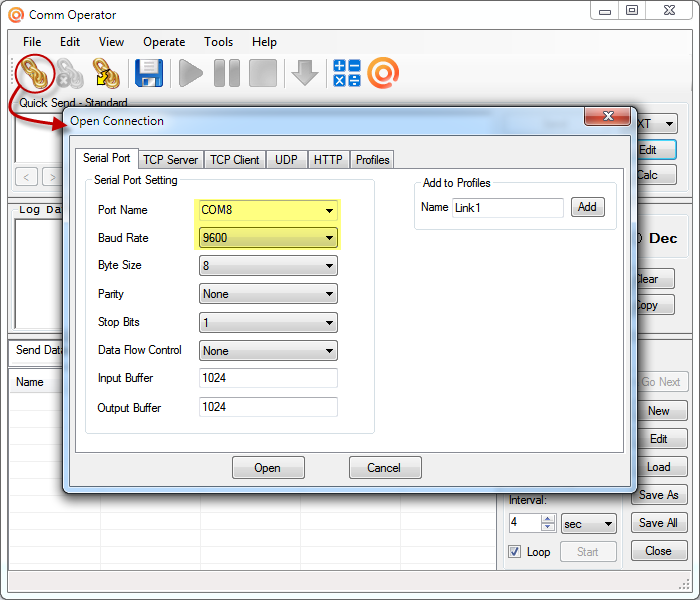
Task: Open the View menu
Action: [x=111, y=42]
